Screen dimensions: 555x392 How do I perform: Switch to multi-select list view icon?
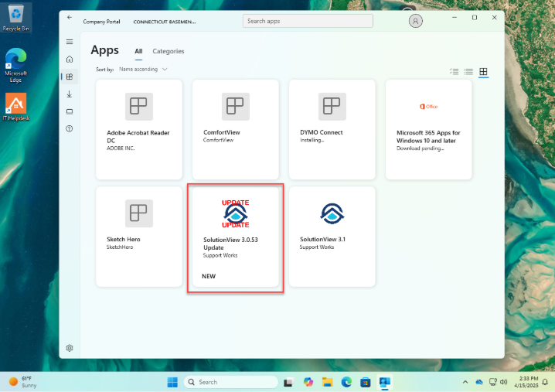pyautogui.click(x=454, y=72)
